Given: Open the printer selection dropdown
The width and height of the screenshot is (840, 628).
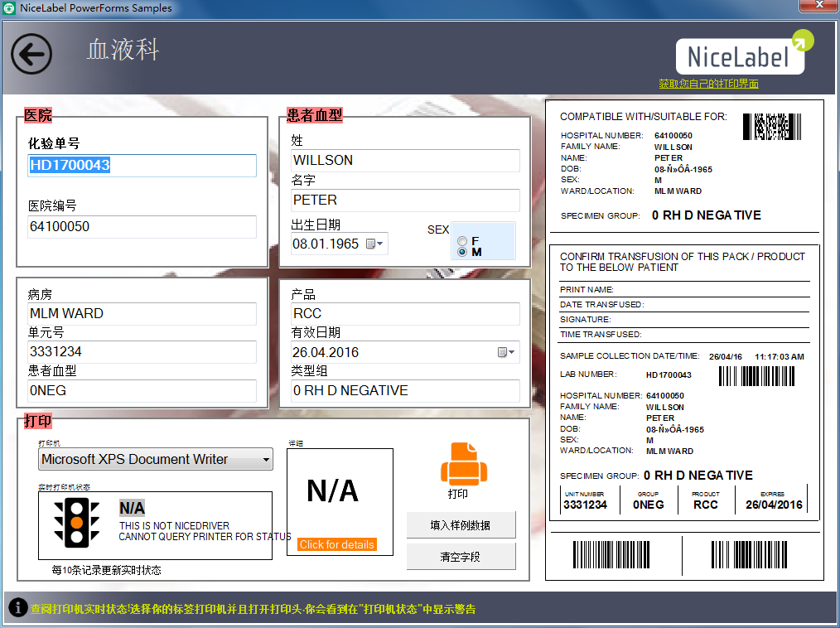Looking at the screenshot, I should click(265, 458).
